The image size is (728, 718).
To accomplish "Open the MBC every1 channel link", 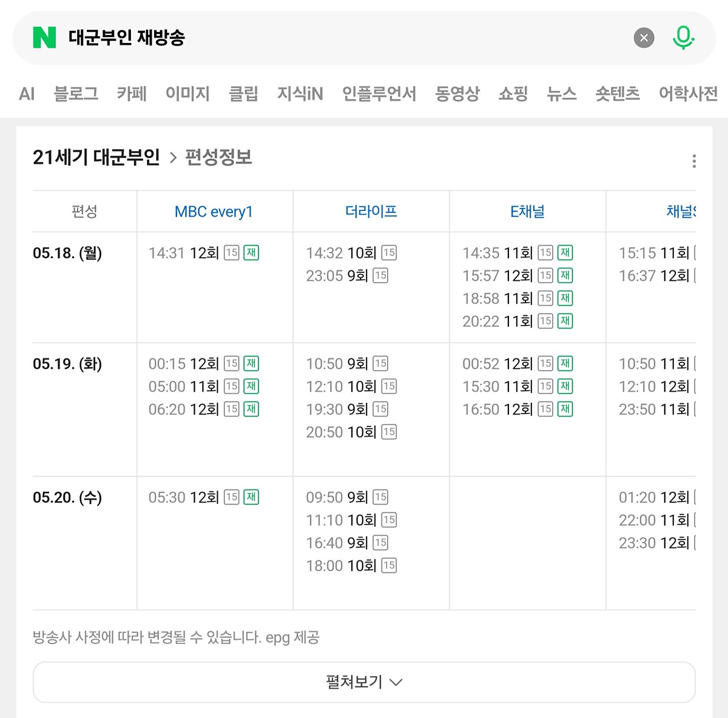I will (214, 212).
